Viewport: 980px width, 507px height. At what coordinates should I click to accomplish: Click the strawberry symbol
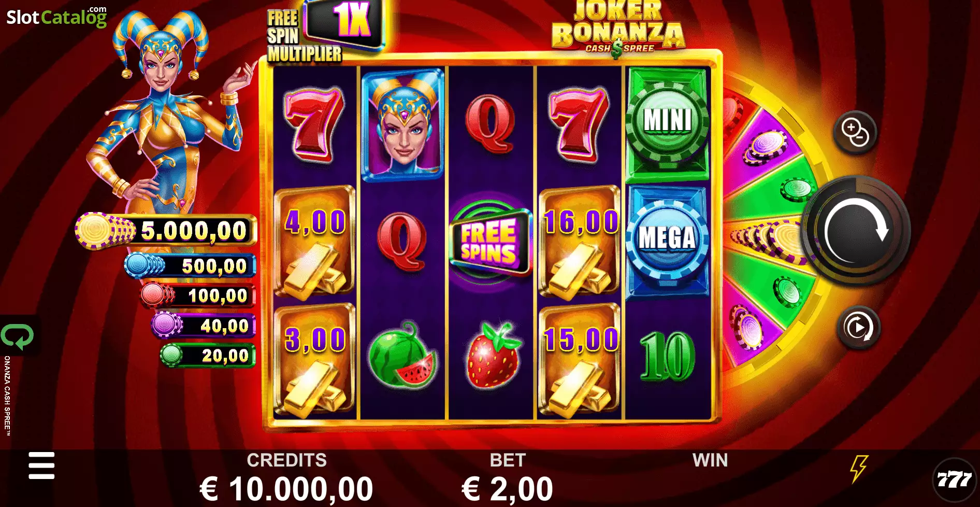click(493, 355)
